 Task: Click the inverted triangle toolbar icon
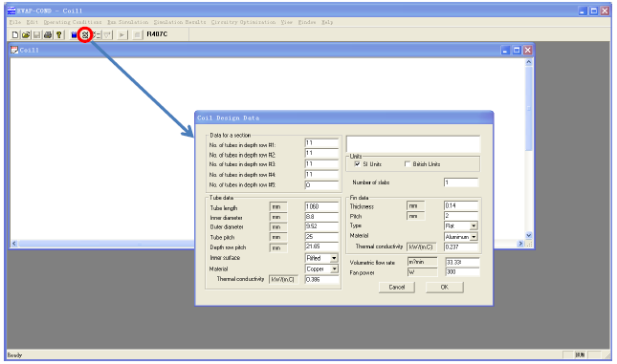point(107,35)
